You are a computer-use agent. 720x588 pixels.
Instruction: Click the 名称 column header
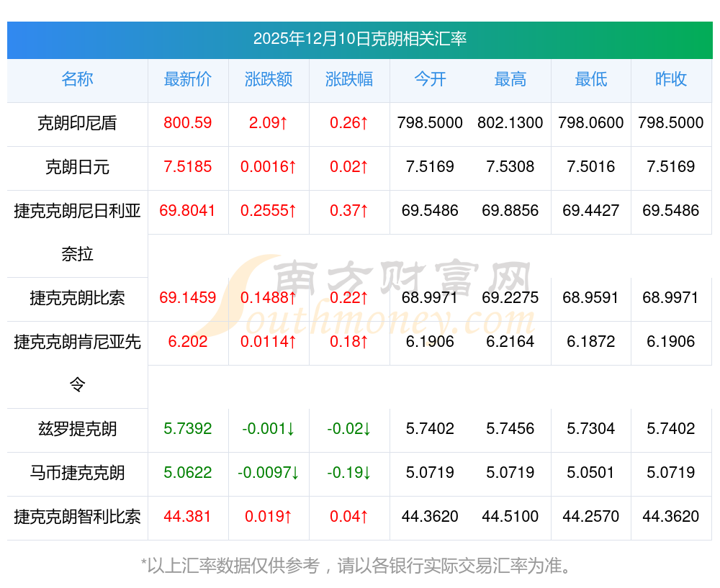pyautogui.click(x=77, y=79)
